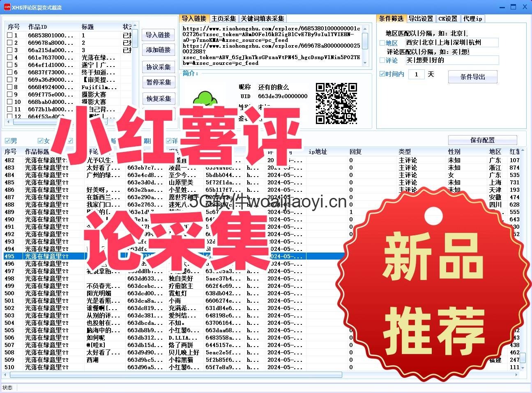Click the comments table horizontal scrollbar
This screenshot has width=532, height=393.
click(176, 375)
